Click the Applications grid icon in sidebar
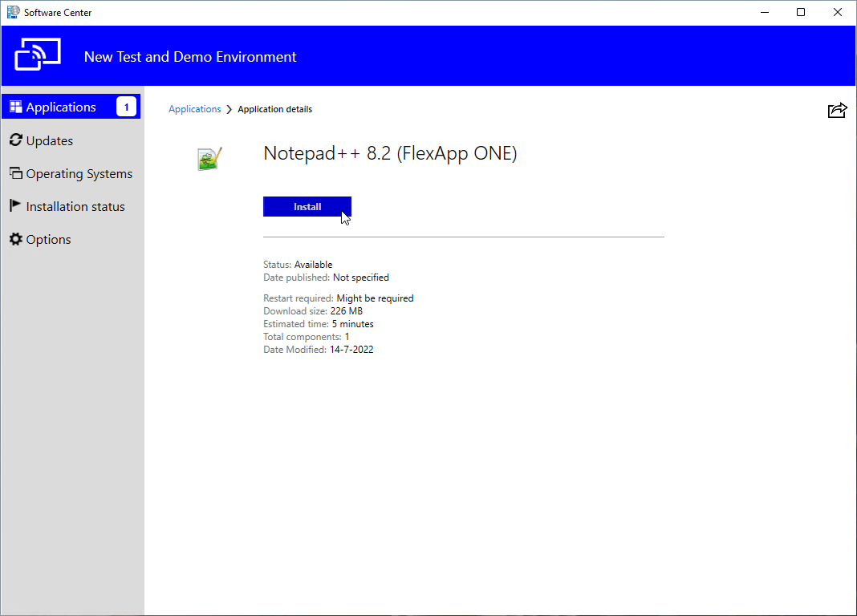 (15, 107)
